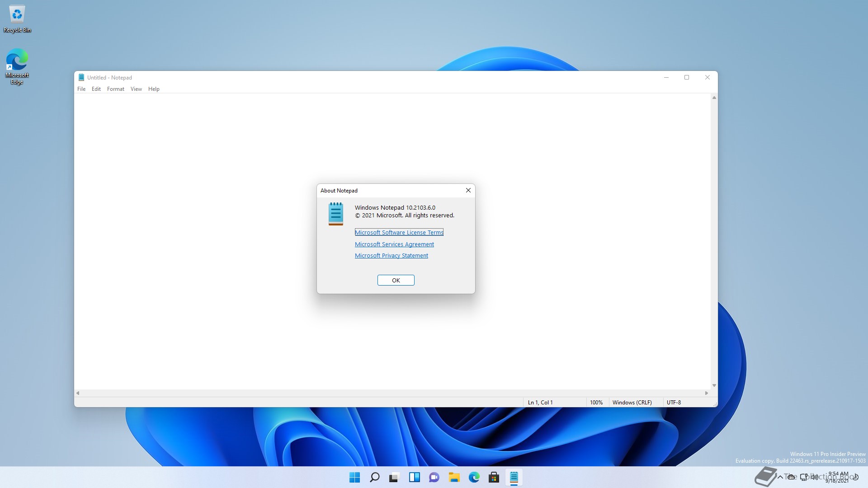The width and height of the screenshot is (868, 488).
Task: Open the File menu in Notepad
Action: [81, 89]
